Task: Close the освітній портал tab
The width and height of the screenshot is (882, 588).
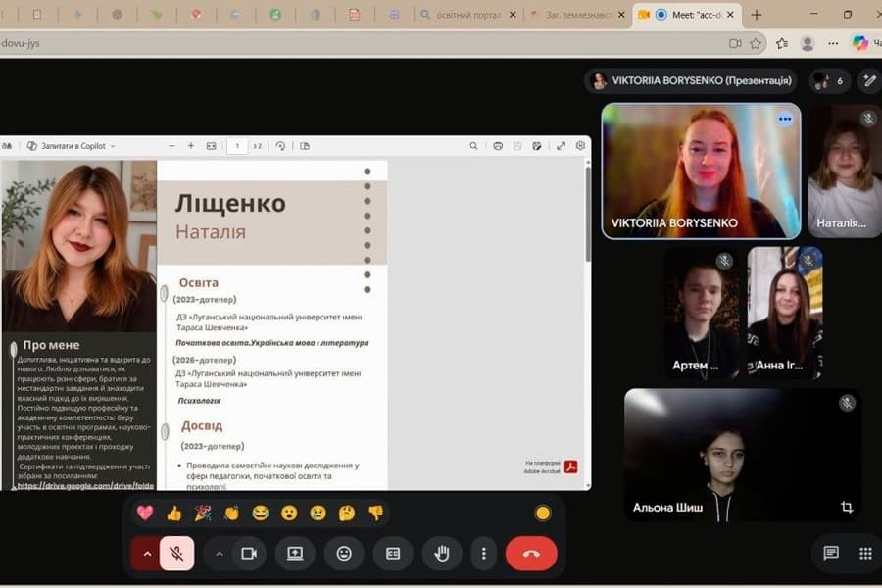Action: coord(513,15)
